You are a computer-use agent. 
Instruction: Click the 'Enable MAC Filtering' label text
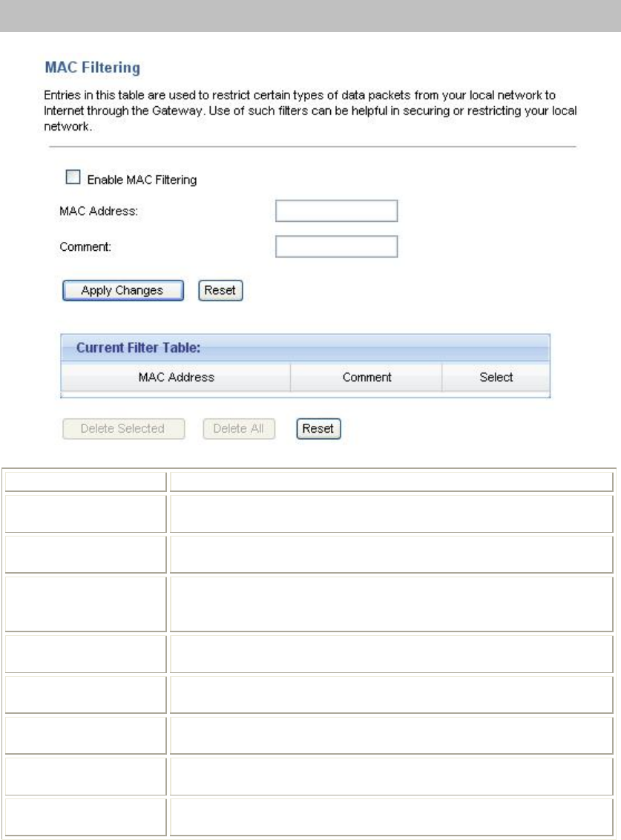(142, 180)
